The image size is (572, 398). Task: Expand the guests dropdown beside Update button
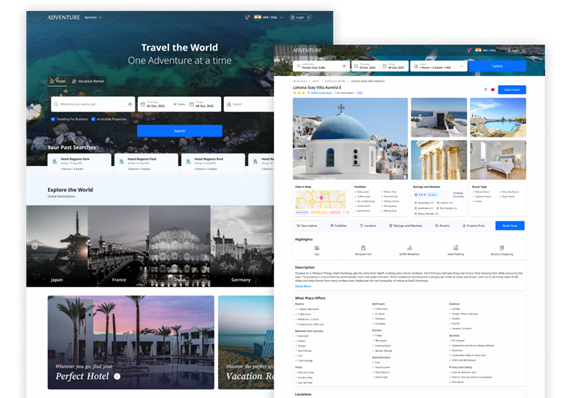click(461, 66)
